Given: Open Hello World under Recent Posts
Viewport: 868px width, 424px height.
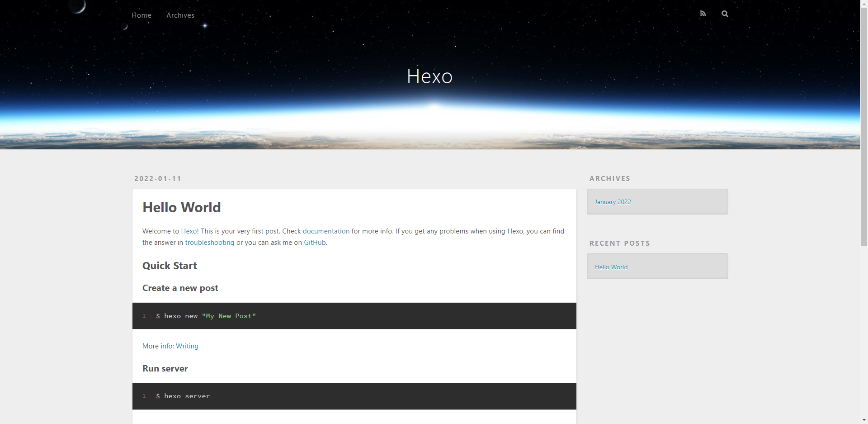Looking at the screenshot, I should [611, 267].
